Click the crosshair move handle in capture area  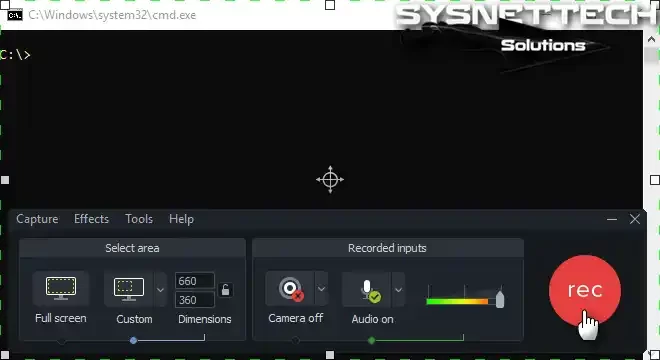point(330,180)
